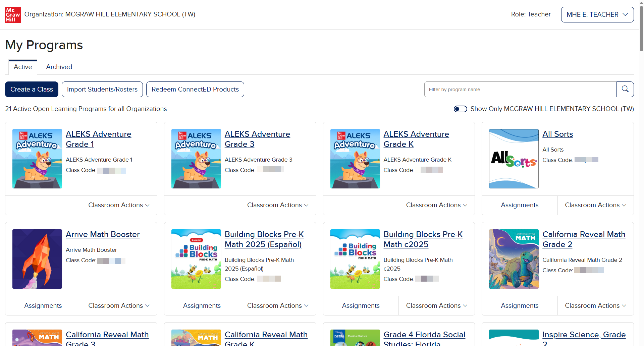Screen dimensions: 644x346
Task: Expand Classroom Actions for ALEKS Adventure Grade 1
Action: pyautogui.click(x=119, y=205)
